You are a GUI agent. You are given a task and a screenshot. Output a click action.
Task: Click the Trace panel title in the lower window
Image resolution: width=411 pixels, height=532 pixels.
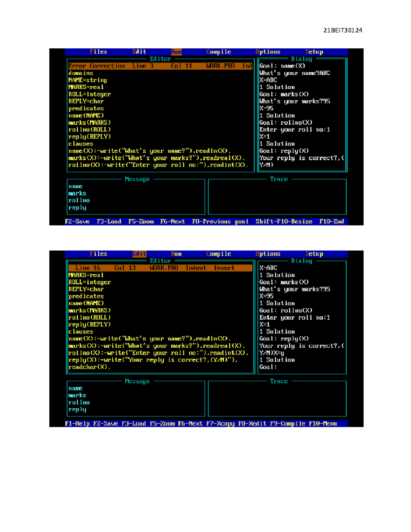[279, 381]
